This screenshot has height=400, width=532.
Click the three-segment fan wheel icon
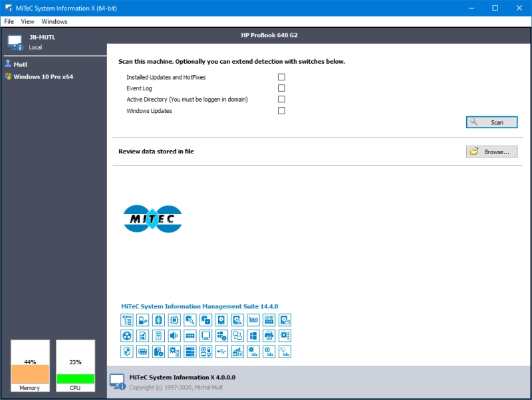point(127,336)
